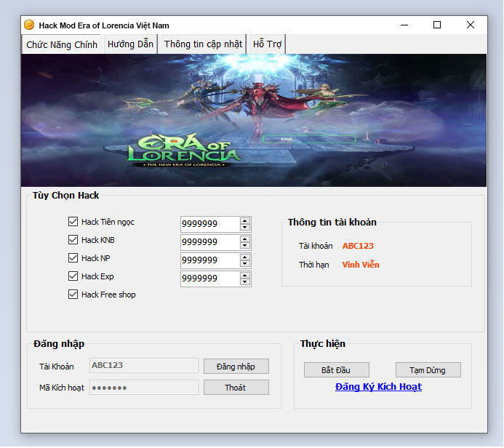Increase the Hack Exp value with up arrow

245,276
